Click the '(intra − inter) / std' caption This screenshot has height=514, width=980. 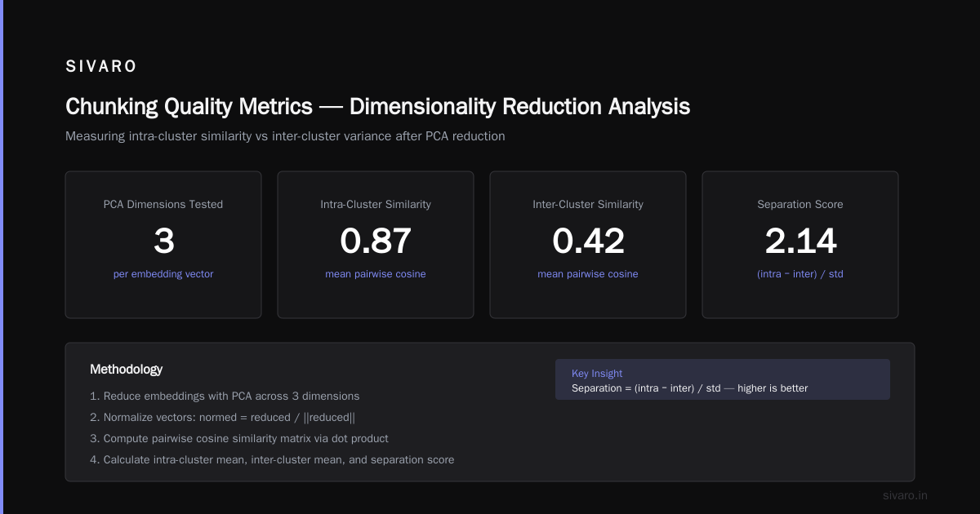tap(800, 274)
